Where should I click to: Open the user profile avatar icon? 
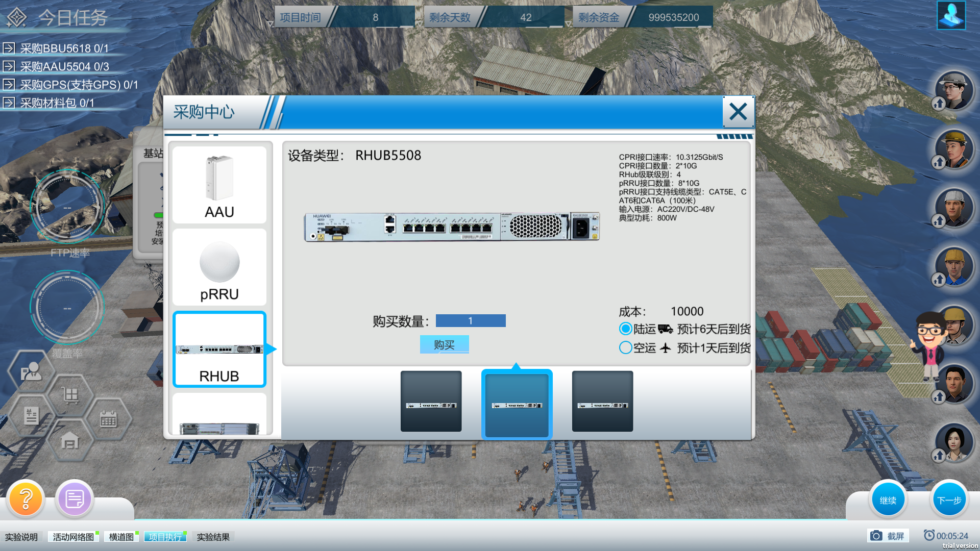pos(951,15)
